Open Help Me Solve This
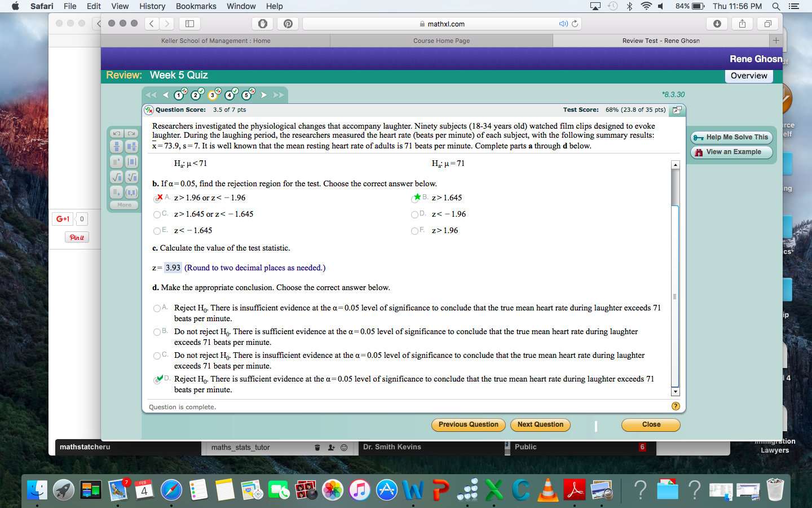 click(731, 137)
